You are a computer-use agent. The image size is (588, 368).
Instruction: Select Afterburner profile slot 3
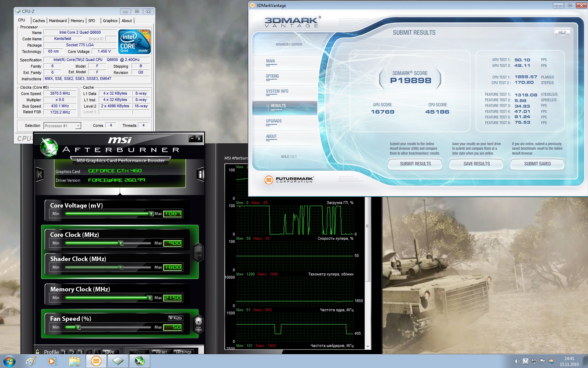(81, 352)
